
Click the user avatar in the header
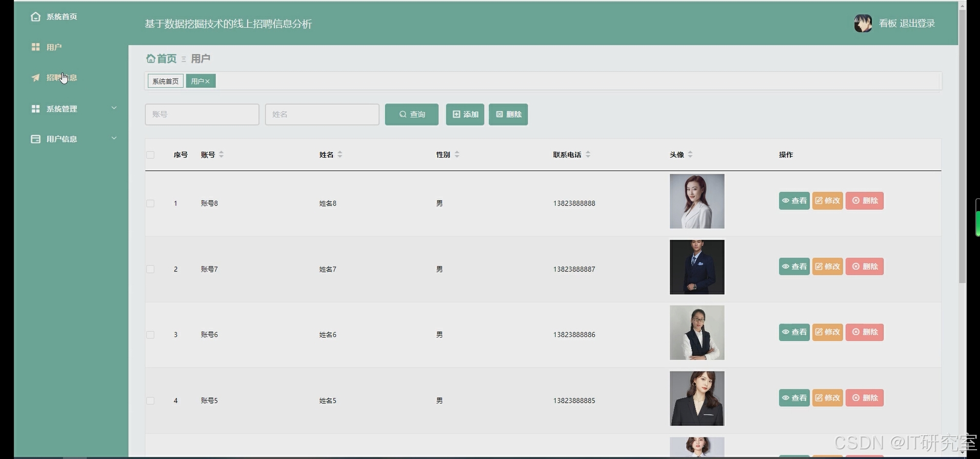863,23
